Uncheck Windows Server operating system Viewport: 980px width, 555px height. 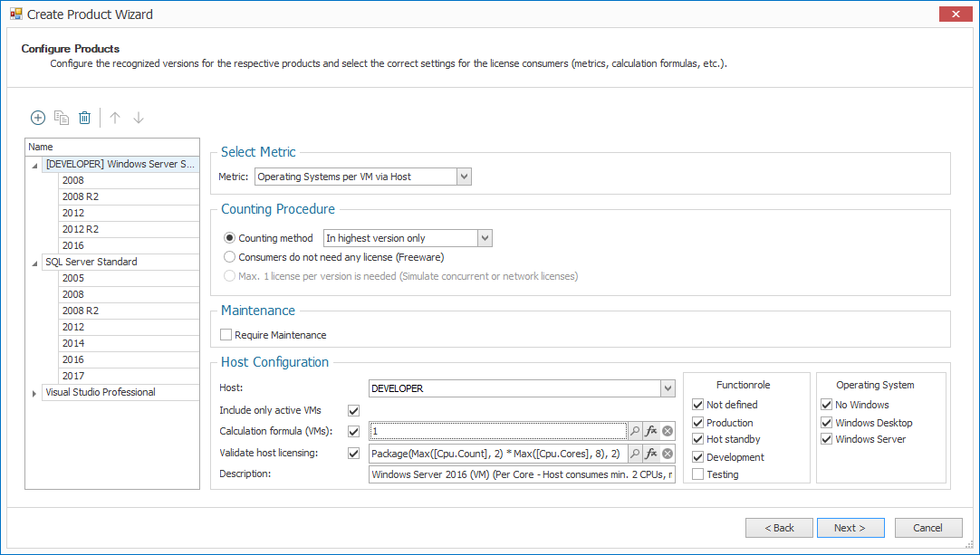(x=827, y=439)
